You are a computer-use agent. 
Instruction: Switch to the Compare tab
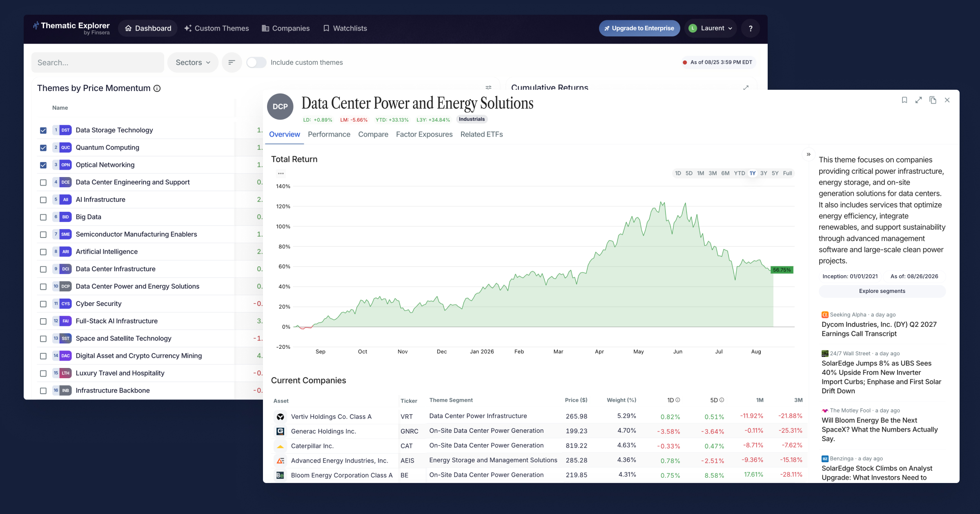[x=373, y=134]
